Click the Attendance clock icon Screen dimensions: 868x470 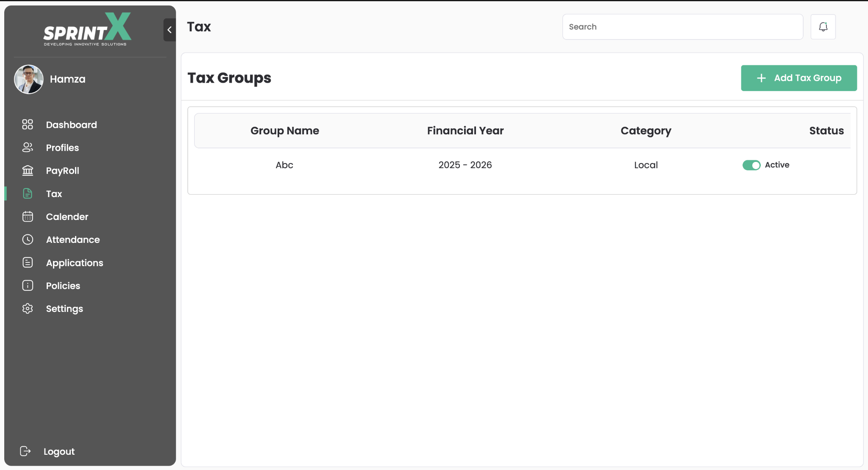click(x=28, y=239)
